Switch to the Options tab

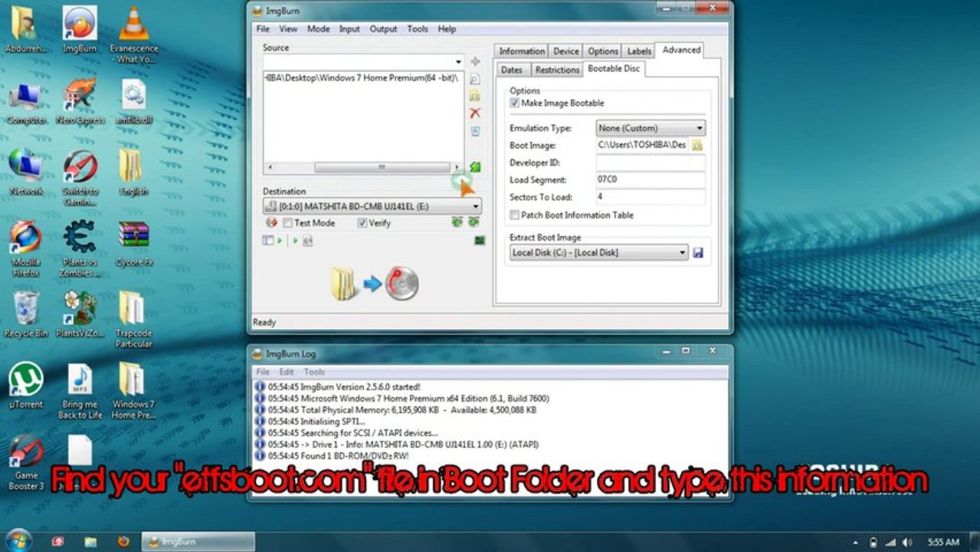point(603,51)
